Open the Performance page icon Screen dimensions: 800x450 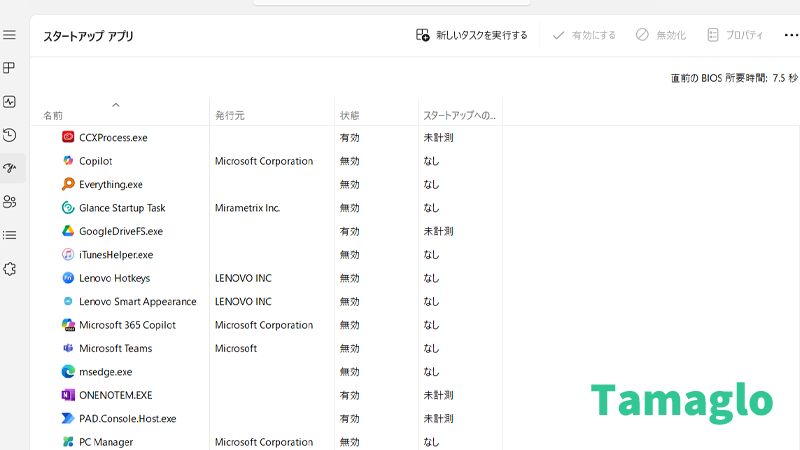[x=9, y=102]
